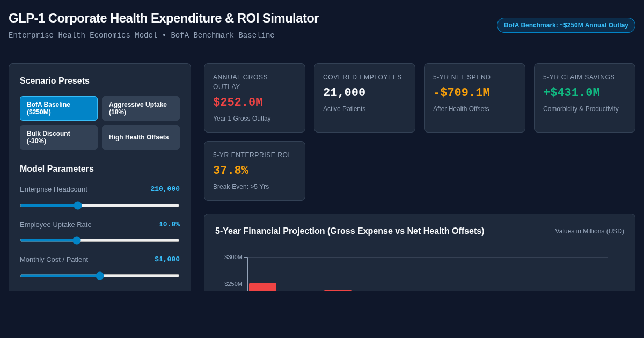Choose the Bulk Discount (-30%) preset
This screenshot has width=644, height=338.
58,137
